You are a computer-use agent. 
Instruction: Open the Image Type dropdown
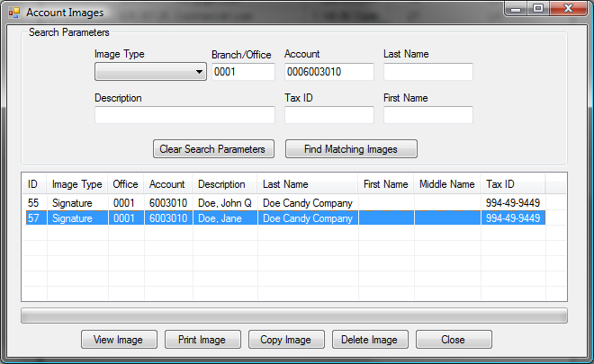click(151, 73)
